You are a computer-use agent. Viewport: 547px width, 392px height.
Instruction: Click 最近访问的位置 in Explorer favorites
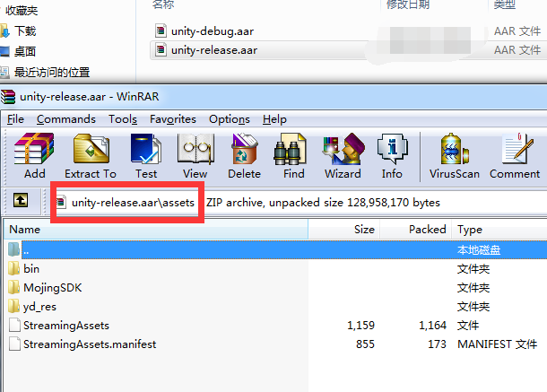pyautogui.click(x=52, y=73)
